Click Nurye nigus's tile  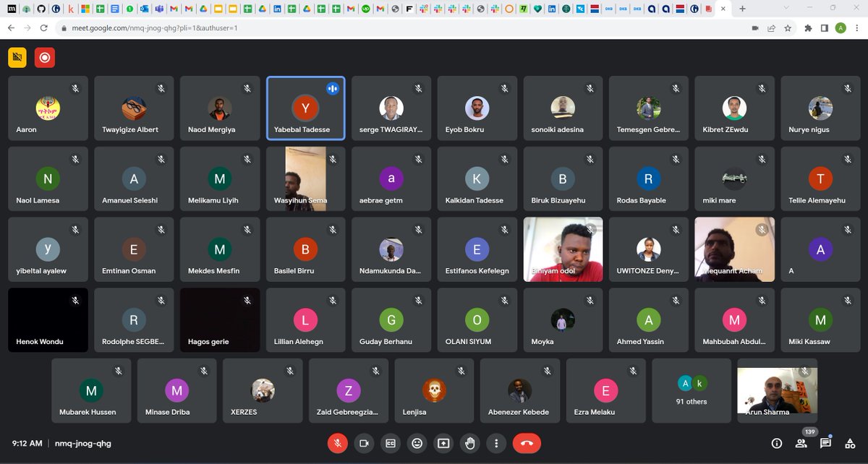[820, 108]
